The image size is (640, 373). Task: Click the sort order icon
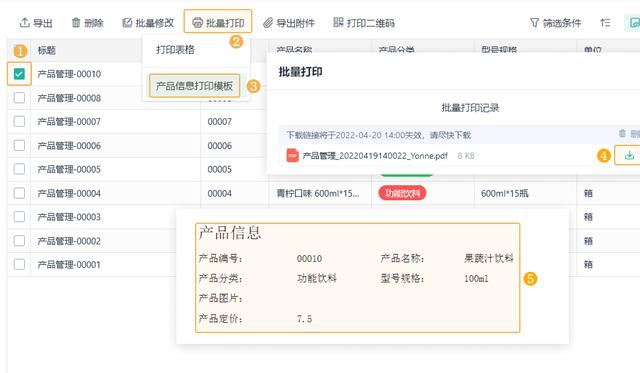click(605, 23)
